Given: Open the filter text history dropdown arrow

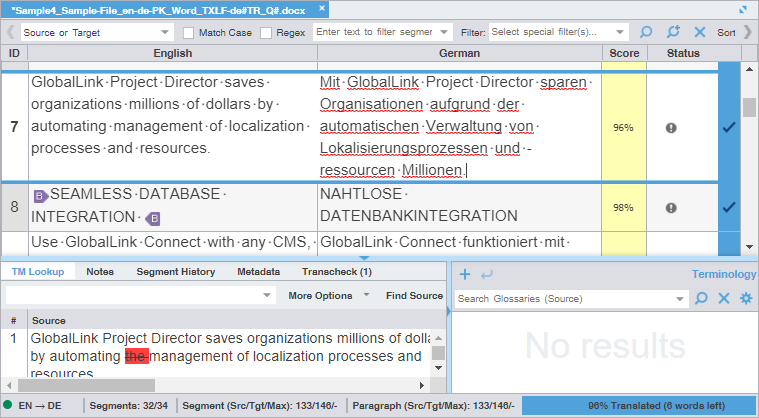Looking at the screenshot, I should [444, 32].
